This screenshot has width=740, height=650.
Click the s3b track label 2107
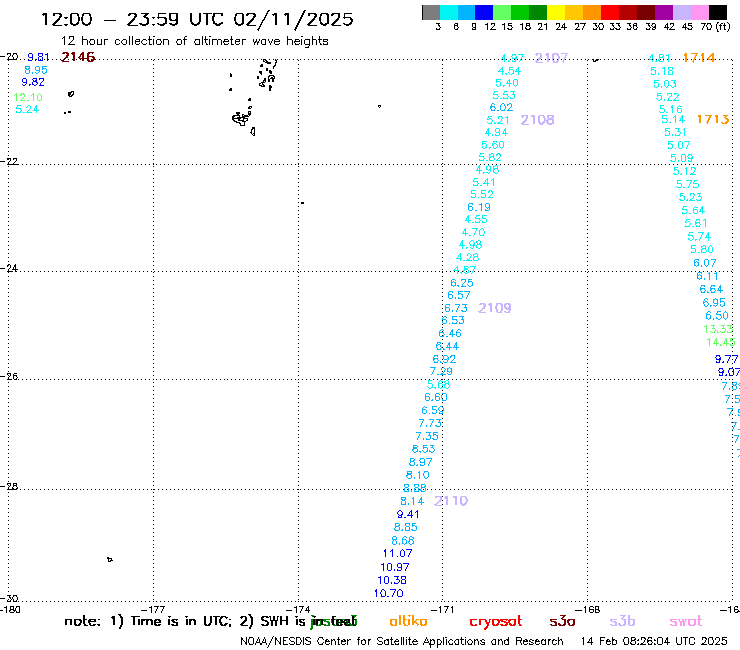tap(551, 58)
